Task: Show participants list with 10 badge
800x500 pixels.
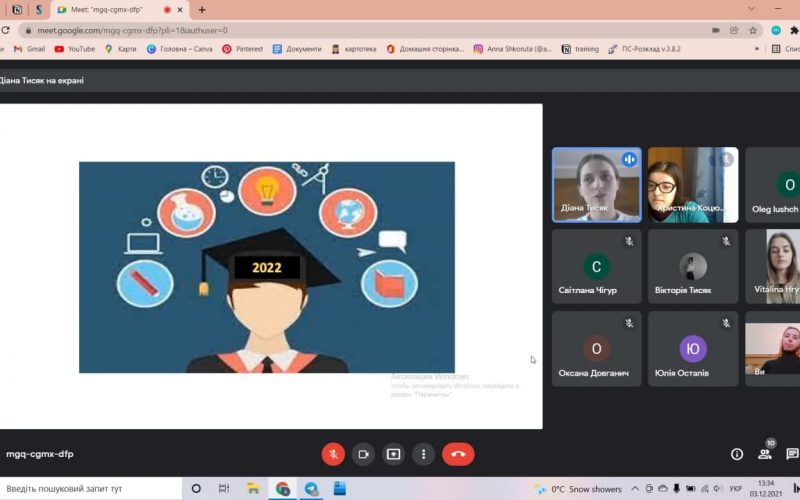Action: (x=765, y=454)
